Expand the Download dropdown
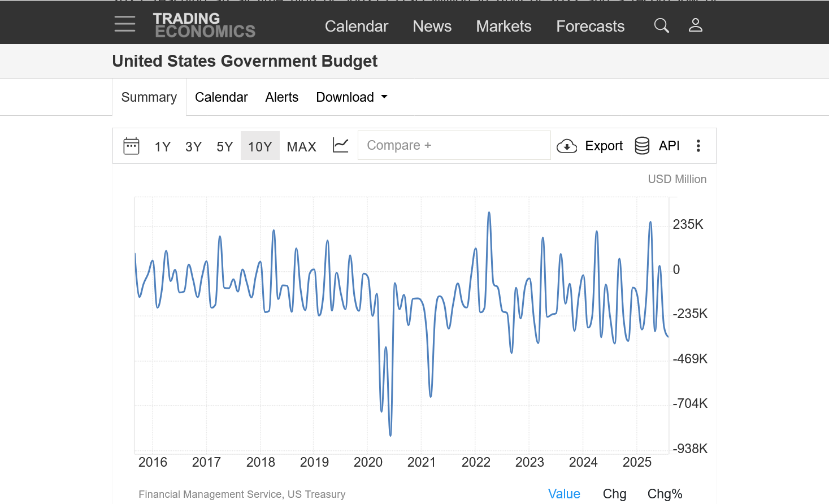Viewport: 829px width, 504px height. 351,97
